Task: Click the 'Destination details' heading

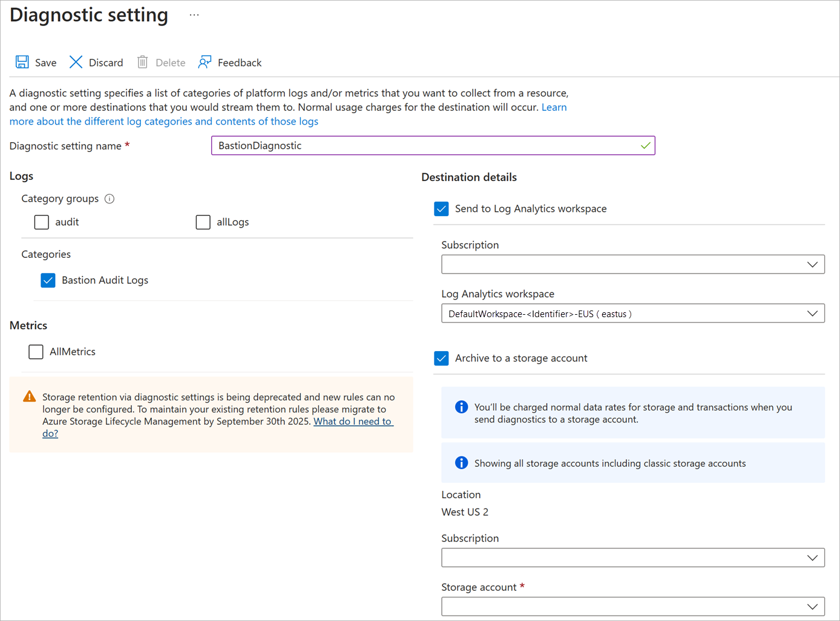Action: [469, 177]
